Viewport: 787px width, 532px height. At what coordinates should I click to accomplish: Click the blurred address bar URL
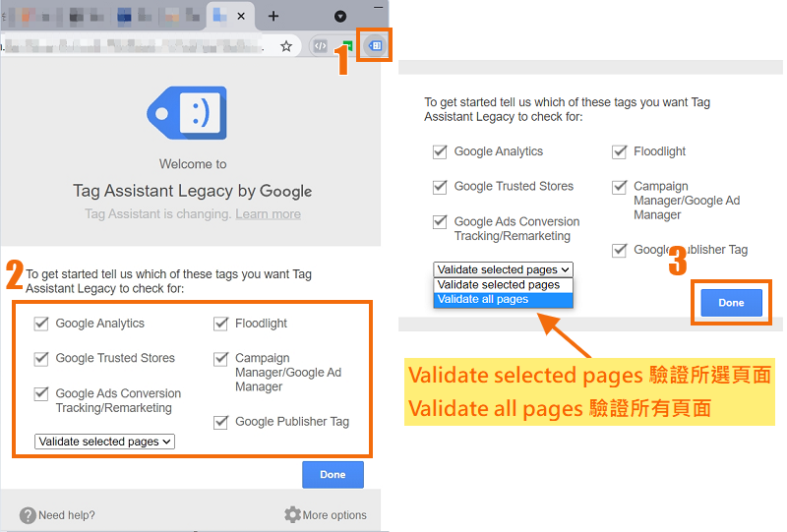tap(136, 46)
